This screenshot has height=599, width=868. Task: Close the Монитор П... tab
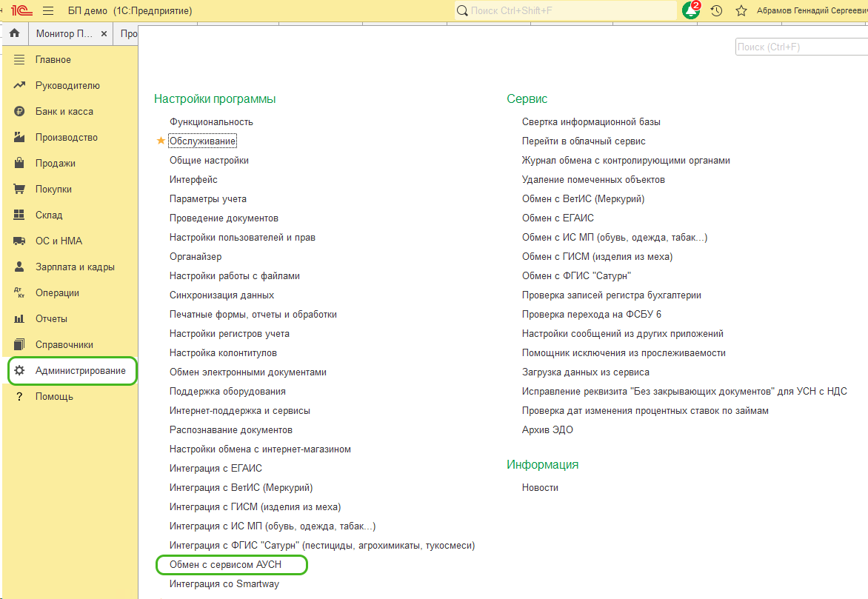coord(104,34)
